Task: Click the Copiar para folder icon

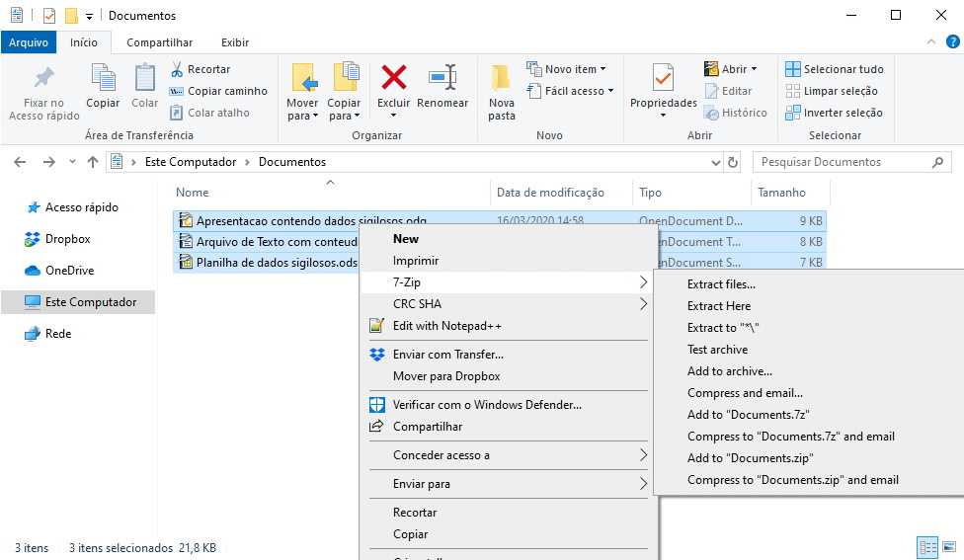Action: 345,77
